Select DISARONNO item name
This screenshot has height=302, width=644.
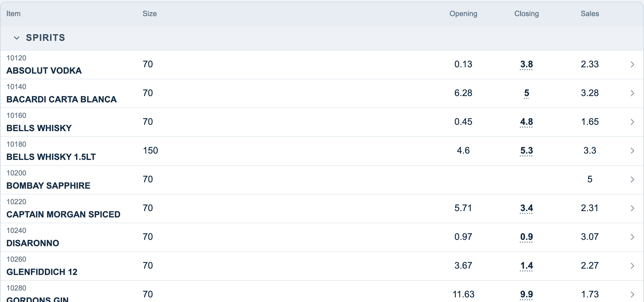[x=33, y=243]
